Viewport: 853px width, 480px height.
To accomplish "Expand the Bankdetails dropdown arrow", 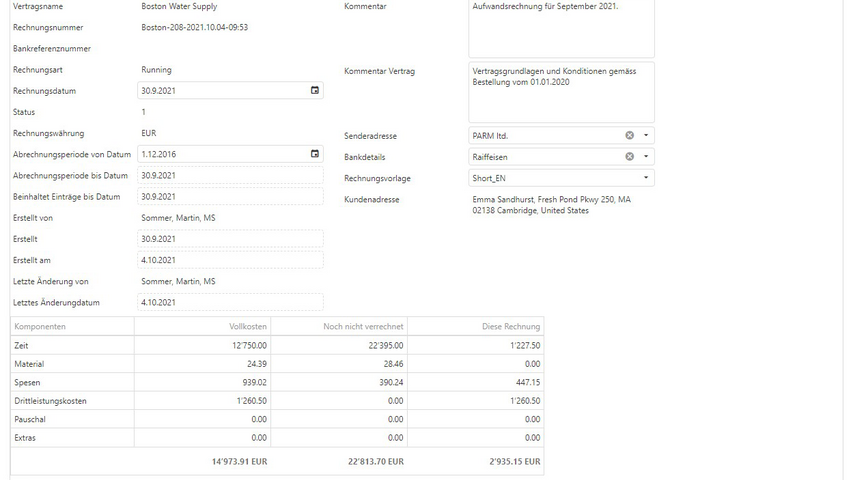I will point(646,157).
